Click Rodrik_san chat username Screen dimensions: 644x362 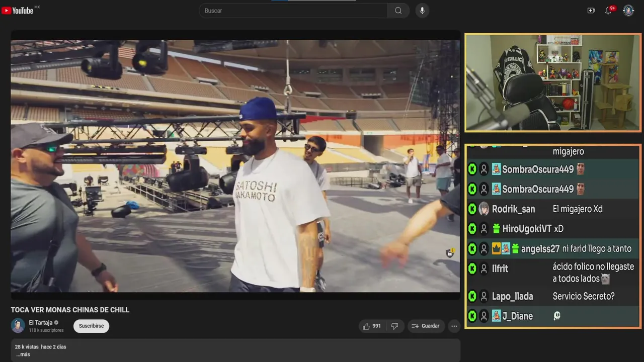click(x=514, y=209)
